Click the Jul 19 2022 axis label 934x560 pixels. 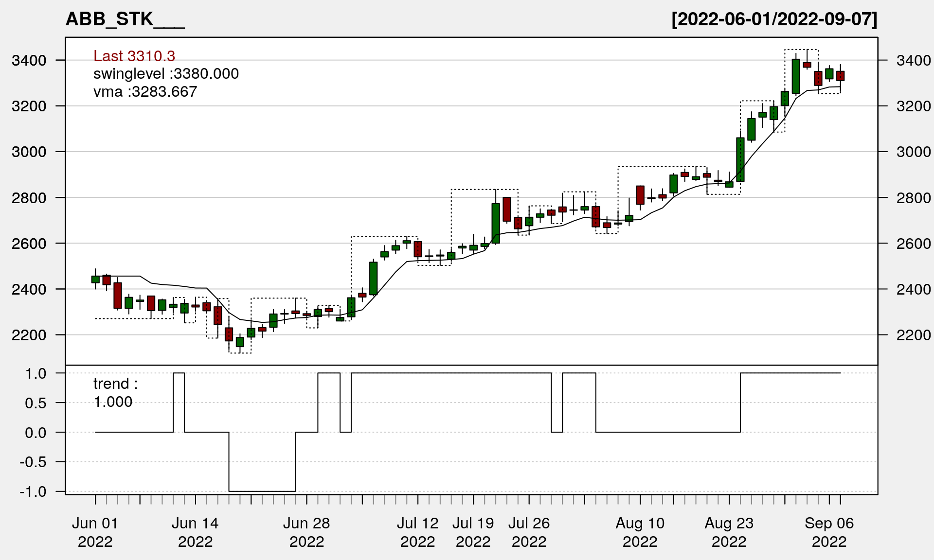473,532
